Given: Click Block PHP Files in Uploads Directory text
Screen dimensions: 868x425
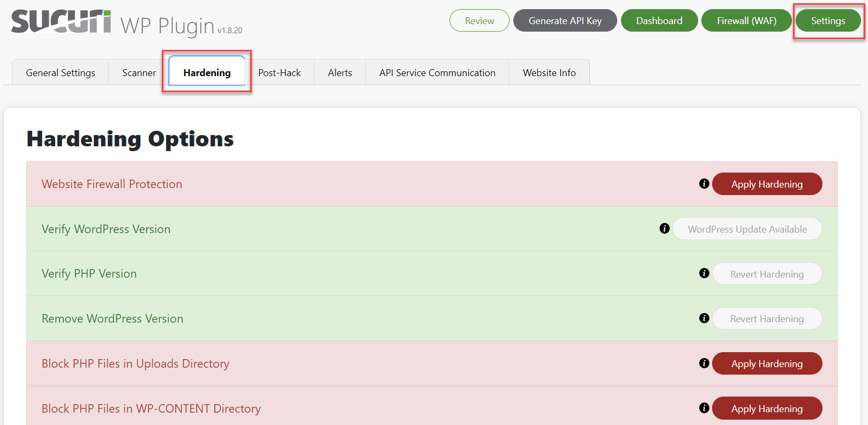Looking at the screenshot, I should click(x=136, y=363).
